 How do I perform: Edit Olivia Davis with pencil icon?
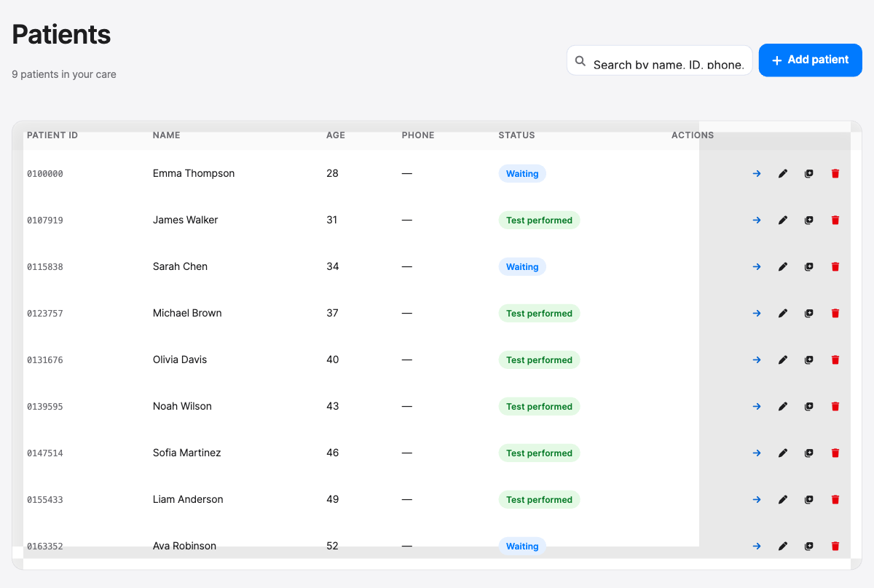point(783,360)
